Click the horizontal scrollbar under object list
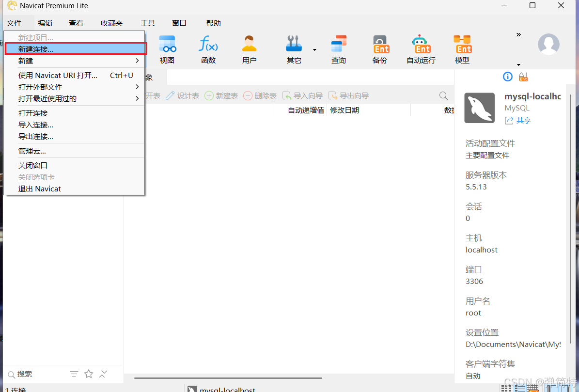Image resolution: width=579 pixels, height=392 pixels. [x=228, y=378]
